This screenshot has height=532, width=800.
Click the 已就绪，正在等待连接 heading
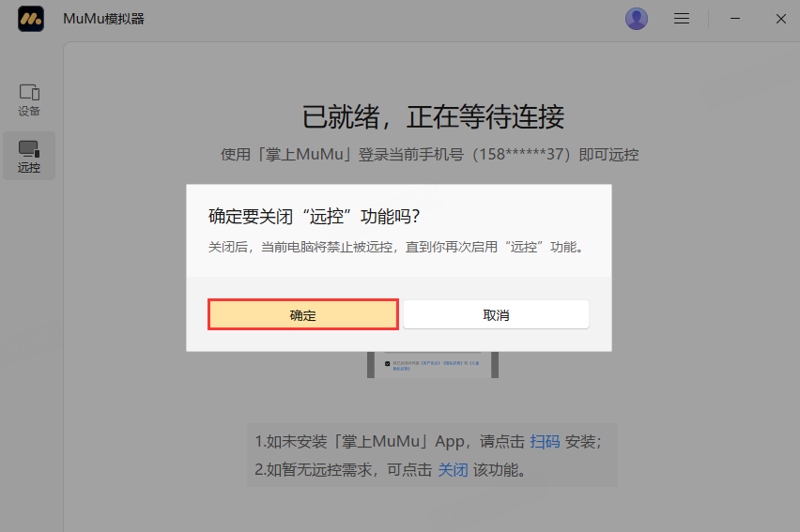pos(433,117)
